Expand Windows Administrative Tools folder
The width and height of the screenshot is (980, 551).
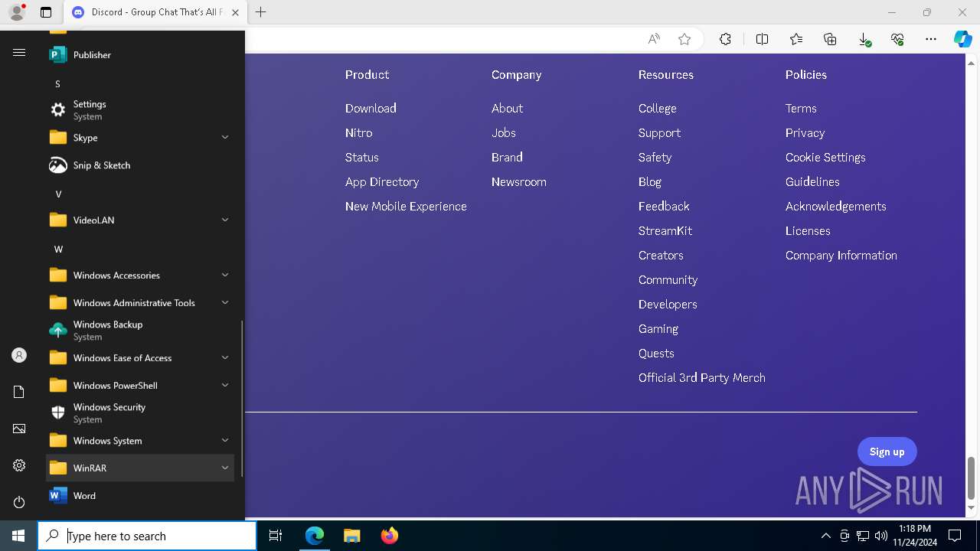[140, 303]
